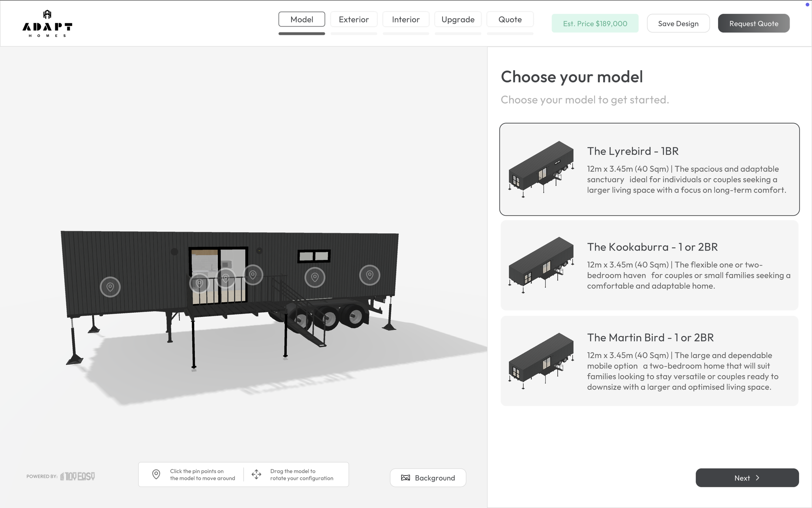The image size is (812, 508).
Task: Proceed using the Next button
Action: pyautogui.click(x=747, y=477)
